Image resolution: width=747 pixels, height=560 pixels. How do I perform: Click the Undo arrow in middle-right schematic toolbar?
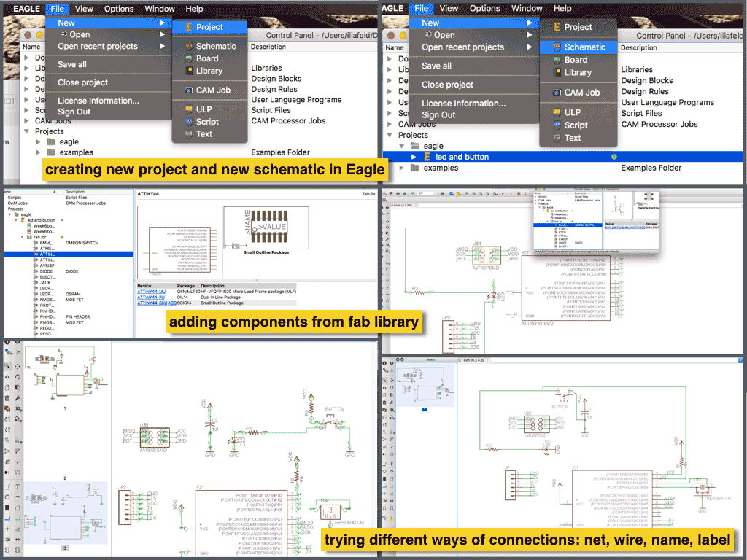503,193
